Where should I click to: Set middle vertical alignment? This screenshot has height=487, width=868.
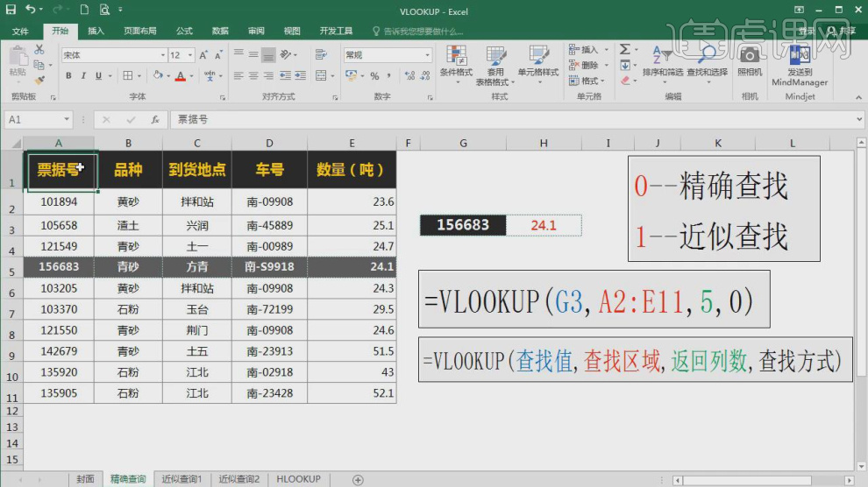(253, 54)
